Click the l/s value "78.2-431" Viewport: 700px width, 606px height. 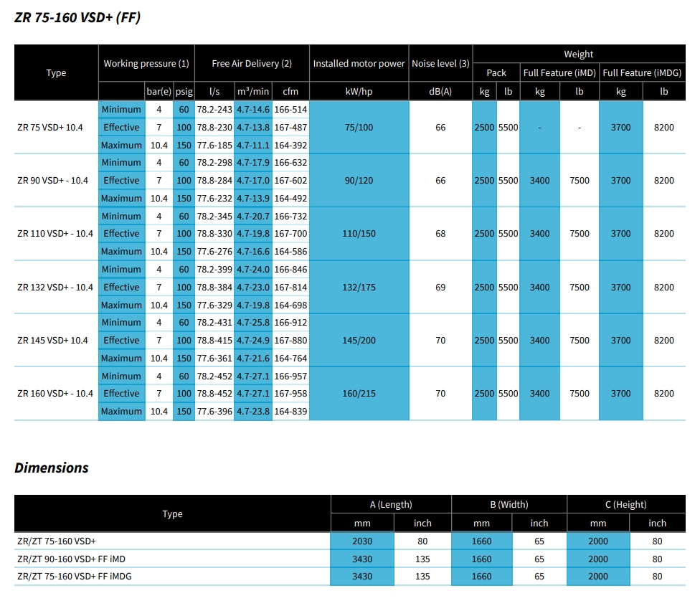pos(214,322)
